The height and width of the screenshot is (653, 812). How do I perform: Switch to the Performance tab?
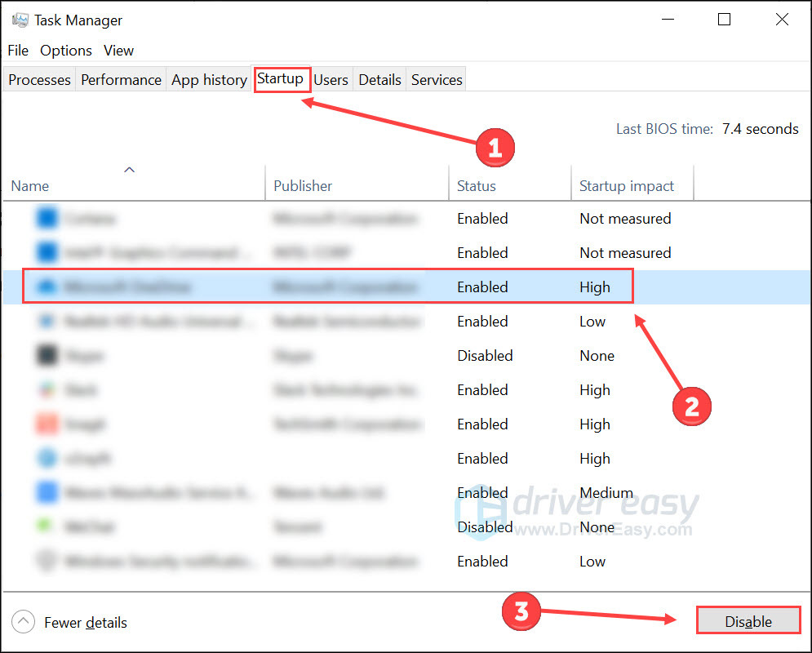pyautogui.click(x=120, y=79)
